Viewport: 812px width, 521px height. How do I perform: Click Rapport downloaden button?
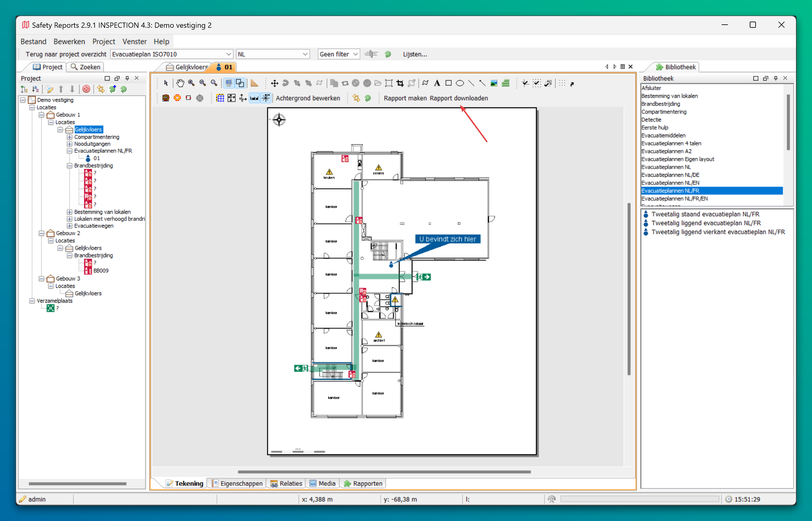click(x=458, y=98)
